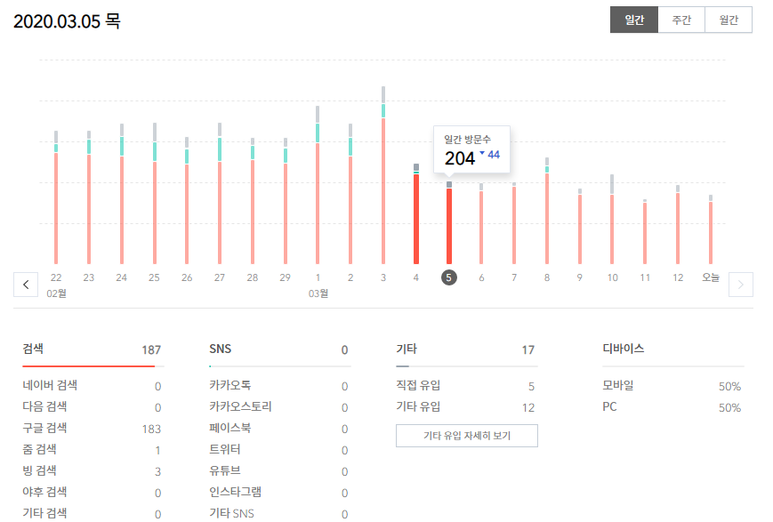The height and width of the screenshot is (522, 773).
Task: Click the 카카오톡 row
Action: [279, 385]
